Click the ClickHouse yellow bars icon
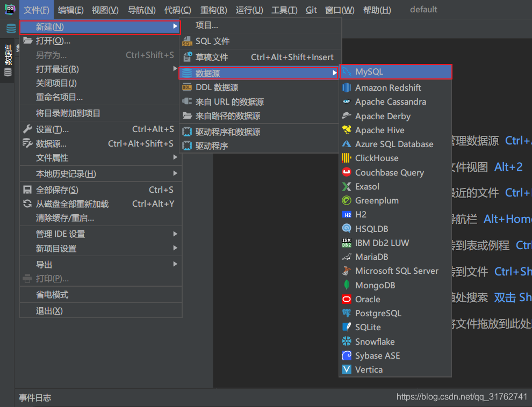The width and height of the screenshot is (532, 407). tap(347, 158)
